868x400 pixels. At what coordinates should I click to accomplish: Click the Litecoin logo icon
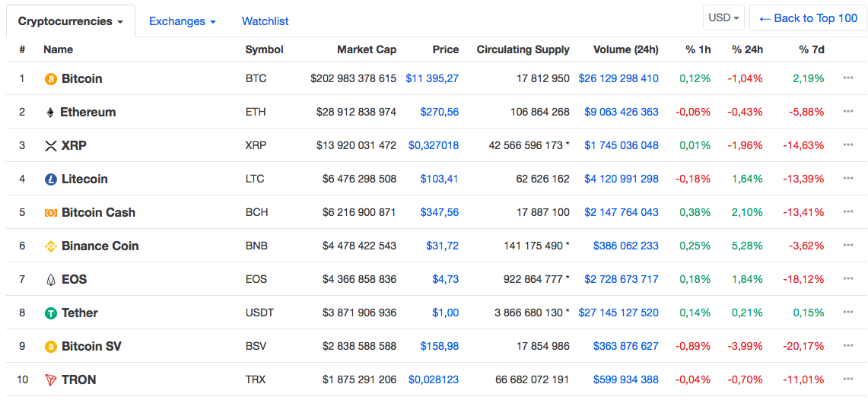51,179
